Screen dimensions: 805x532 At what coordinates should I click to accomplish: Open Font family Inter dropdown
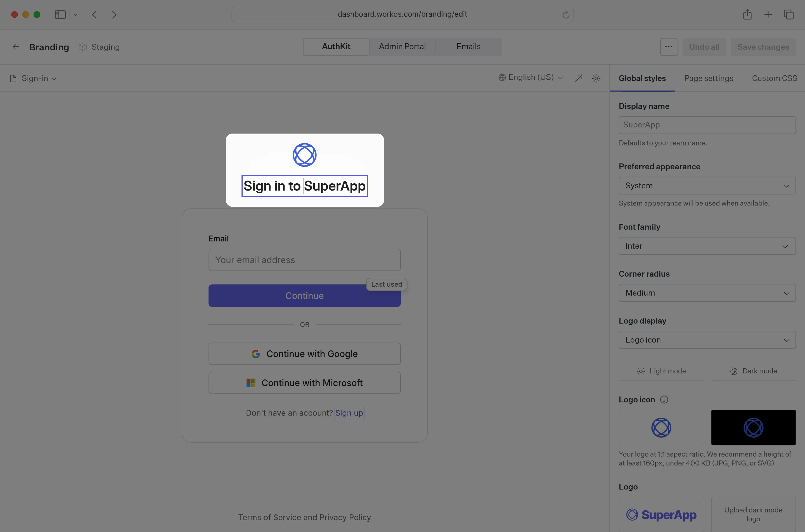(707, 246)
